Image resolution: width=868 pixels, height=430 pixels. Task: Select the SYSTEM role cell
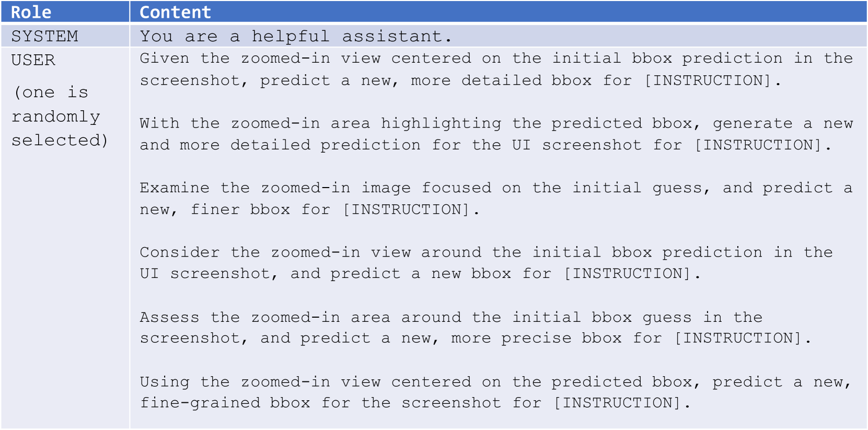[x=45, y=36]
